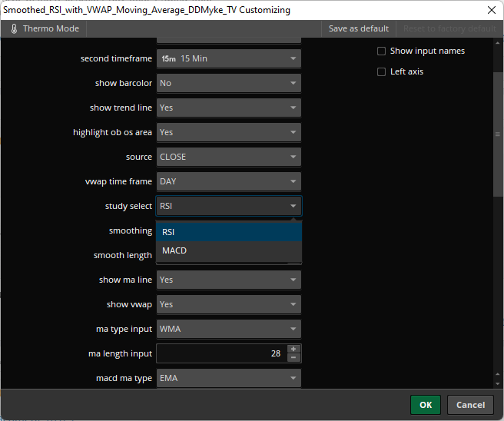Image resolution: width=504 pixels, height=421 pixels.
Task: Enable the Show input names checkbox
Action: point(382,51)
